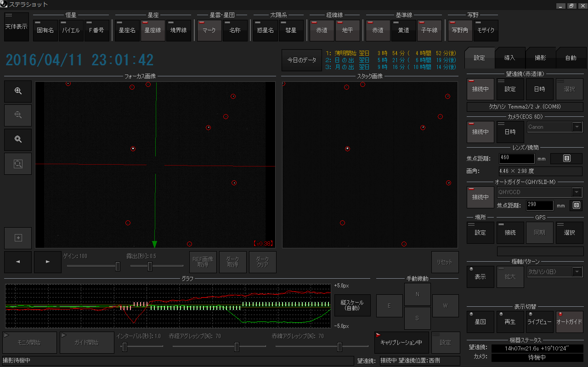Expand the QHYCCD autoguider dropdown
This screenshot has width=588, height=367.
577,193
